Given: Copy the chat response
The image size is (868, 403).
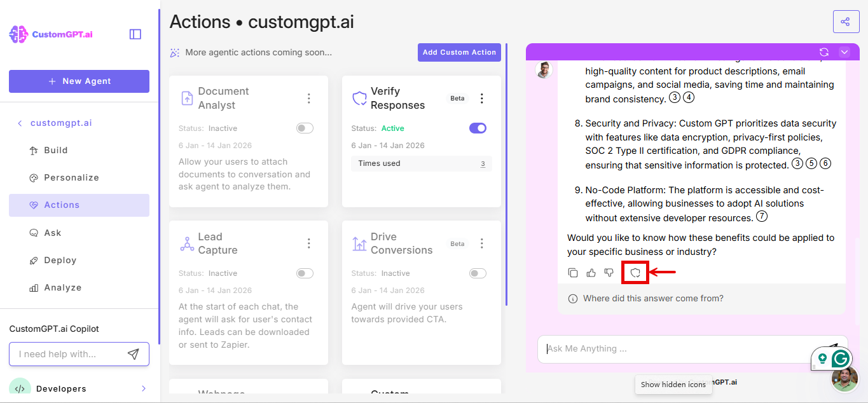Looking at the screenshot, I should pos(573,273).
